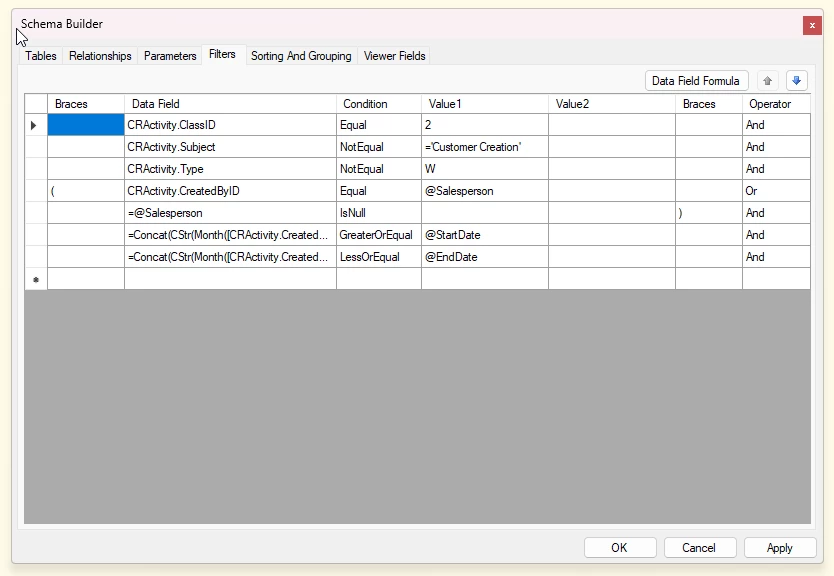Screen dimensions: 834x576
Task: Open Sorting And Grouping tab
Action: 301,56
